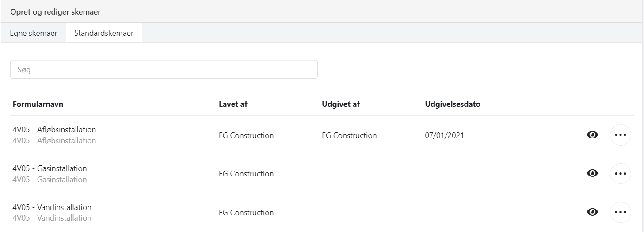Preview the 4V05 - Gasinstallation form

click(x=592, y=173)
